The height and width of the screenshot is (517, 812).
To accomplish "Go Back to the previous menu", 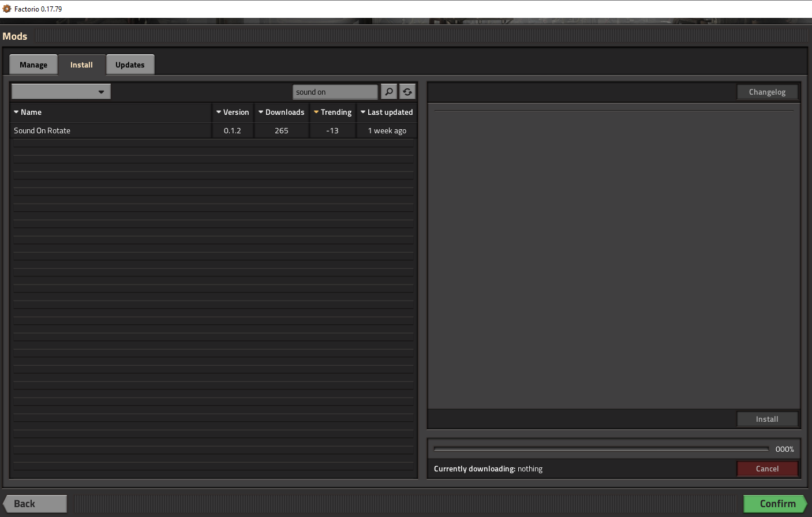I will 35,504.
